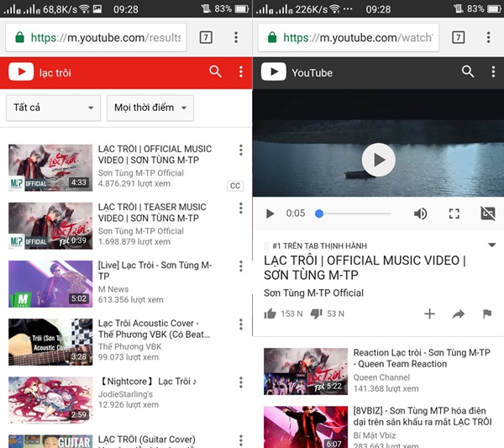Enter fullscreen mode in video player
Viewport: 504px width, 448px height.
coord(454,213)
